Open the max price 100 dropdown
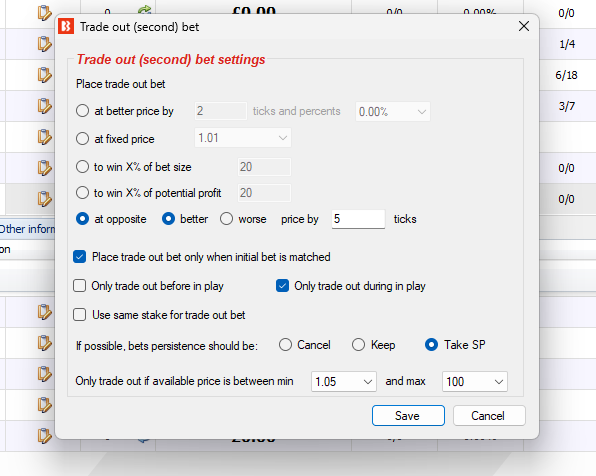 [x=475, y=381]
